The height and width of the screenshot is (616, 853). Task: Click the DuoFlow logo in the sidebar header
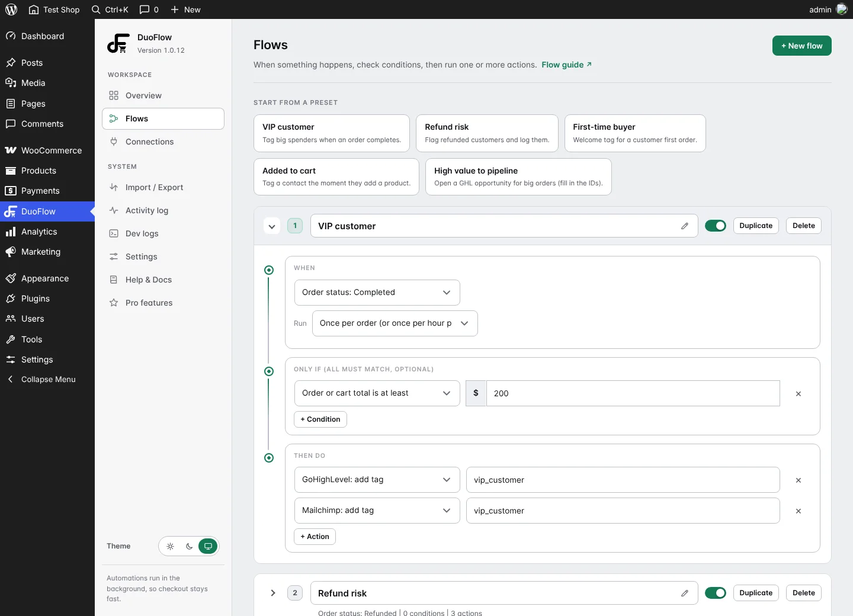pos(118,43)
